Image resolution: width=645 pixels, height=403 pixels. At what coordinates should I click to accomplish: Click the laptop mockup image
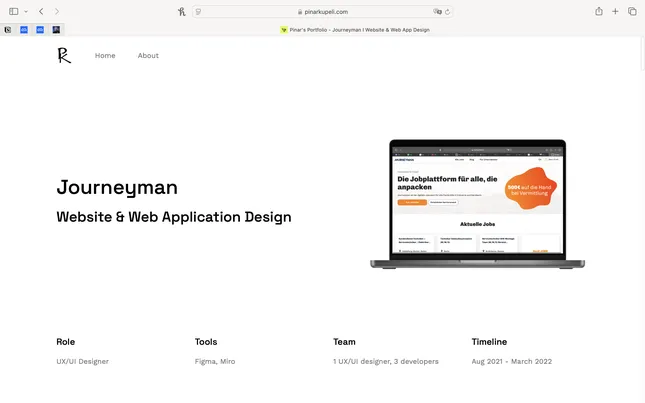(477, 204)
